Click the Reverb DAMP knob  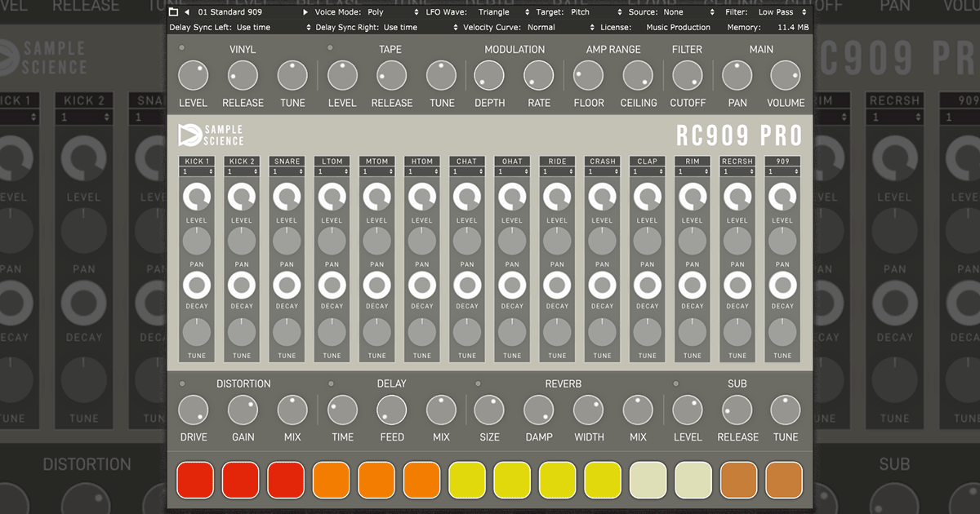(539, 410)
